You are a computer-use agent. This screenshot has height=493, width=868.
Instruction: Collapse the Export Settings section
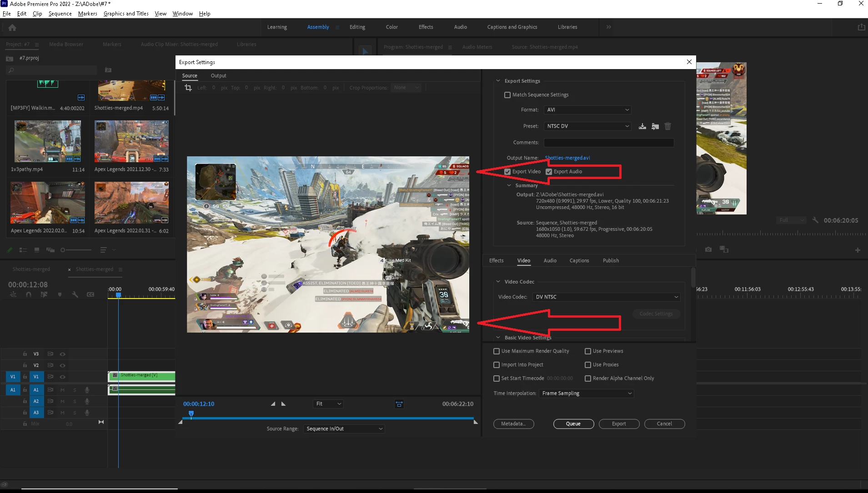click(x=498, y=81)
